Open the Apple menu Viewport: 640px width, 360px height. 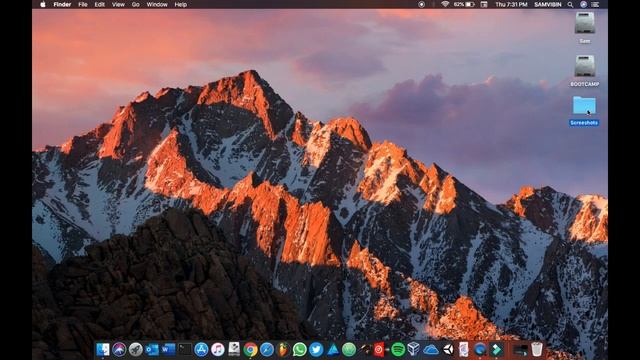[42, 4]
